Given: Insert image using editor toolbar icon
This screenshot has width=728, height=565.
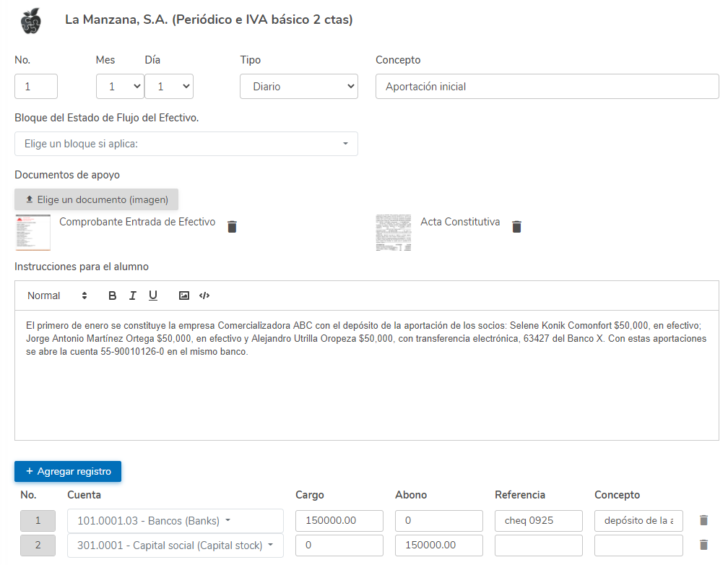Looking at the screenshot, I should [184, 296].
